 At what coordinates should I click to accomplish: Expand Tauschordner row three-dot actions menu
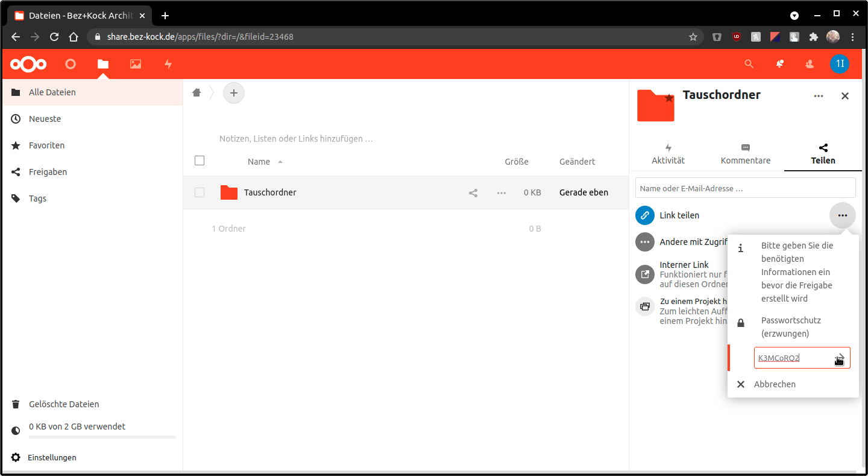(502, 193)
